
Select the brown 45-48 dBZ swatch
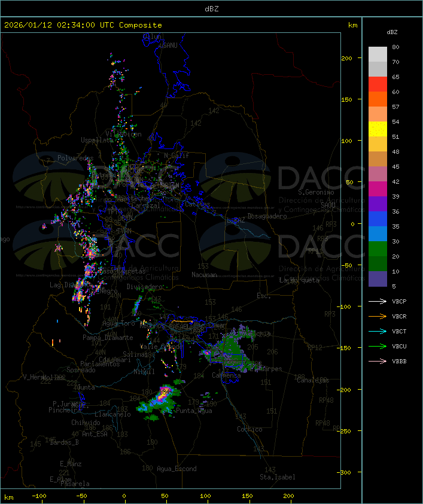(x=378, y=159)
